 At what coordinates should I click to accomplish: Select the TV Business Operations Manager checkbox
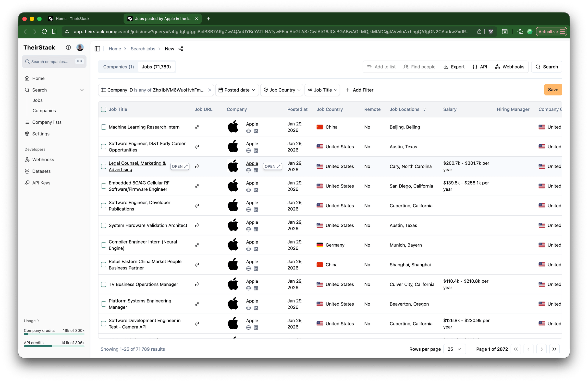pos(104,284)
